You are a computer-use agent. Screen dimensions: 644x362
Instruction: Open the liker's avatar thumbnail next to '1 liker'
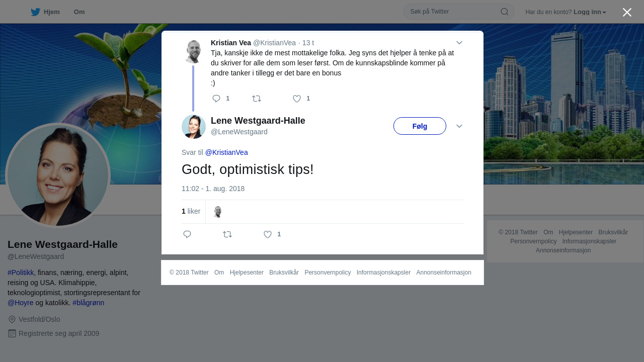click(217, 212)
